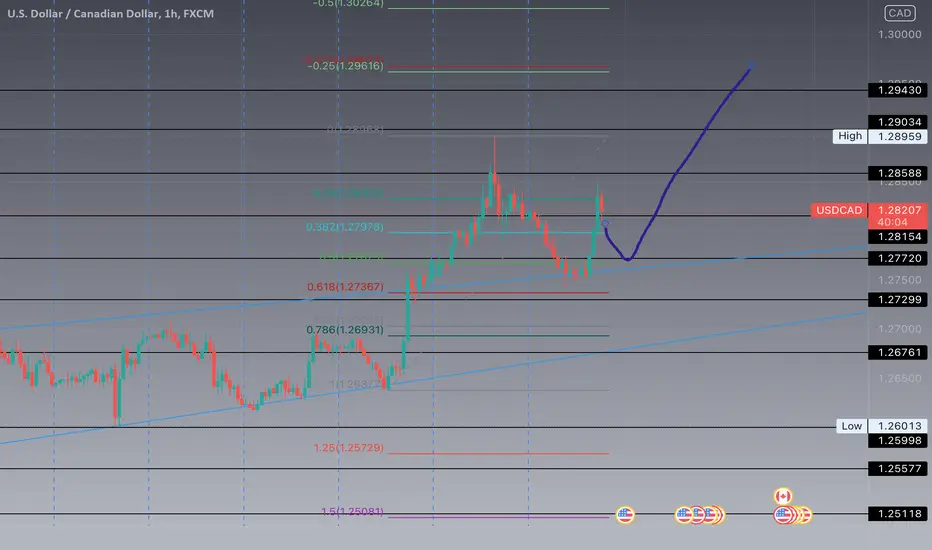Click the -0.25(1.29616) Fibonacci level label
This screenshot has height=550, width=932.
[x=345, y=66]
